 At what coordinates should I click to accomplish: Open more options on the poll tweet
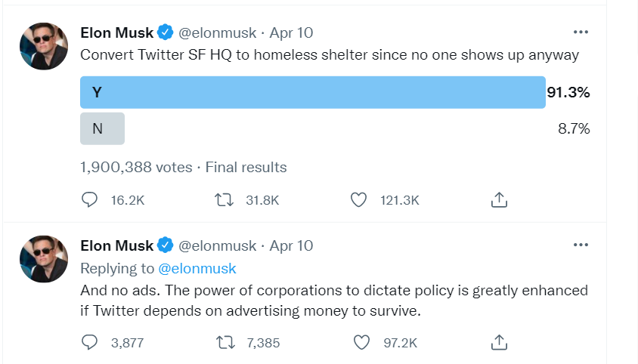pos(581,32)
